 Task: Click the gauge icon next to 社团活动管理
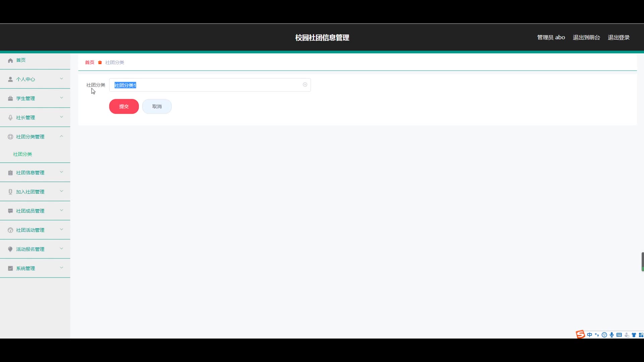10,230
